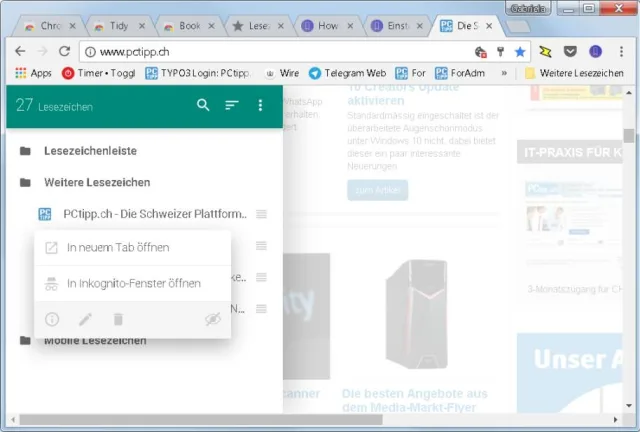Click the Gabriela profile button
The width and height of the screenshot is (640, 432).
coord(528,8)
